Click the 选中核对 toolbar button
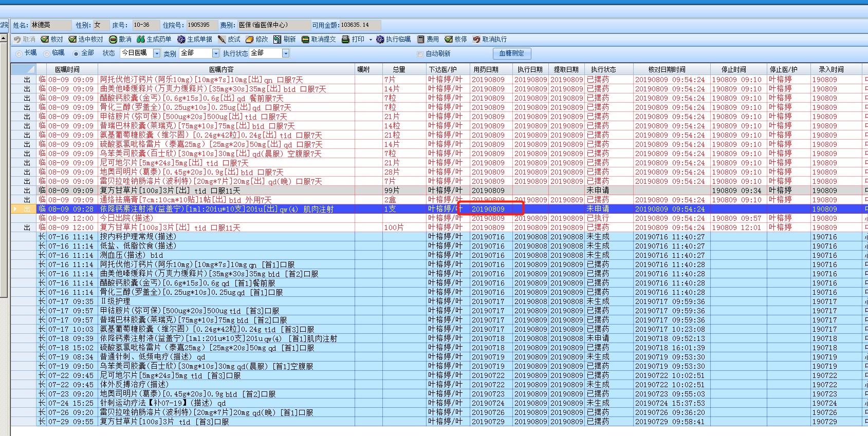This screenshot has width=868, height=436. tap(86, 40)
